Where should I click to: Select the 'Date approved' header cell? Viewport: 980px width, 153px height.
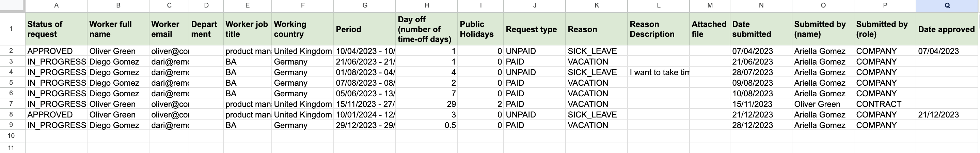point(947,29)
